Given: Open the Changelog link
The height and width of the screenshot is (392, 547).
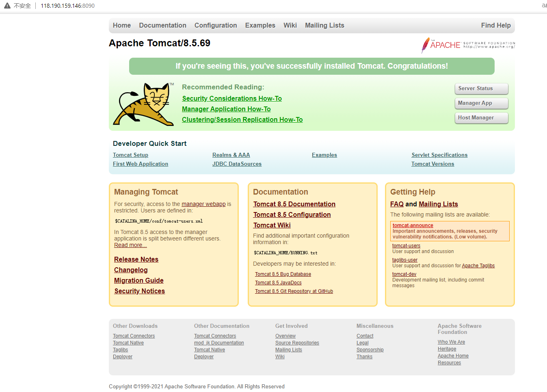Looking at the screenshot, I should (x=131, y=270).
